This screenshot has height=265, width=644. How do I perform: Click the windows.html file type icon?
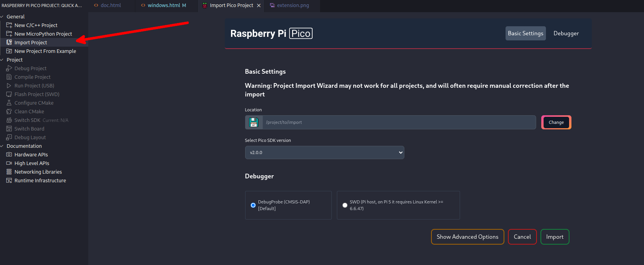click(143, 5)
